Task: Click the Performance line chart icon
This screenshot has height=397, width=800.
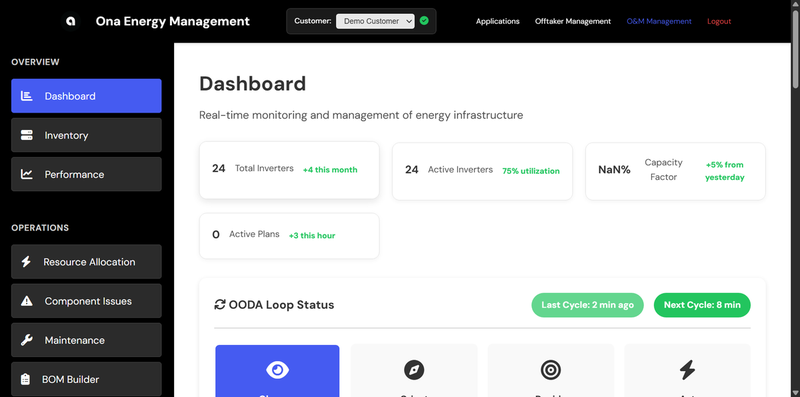Action: point(27,175)
